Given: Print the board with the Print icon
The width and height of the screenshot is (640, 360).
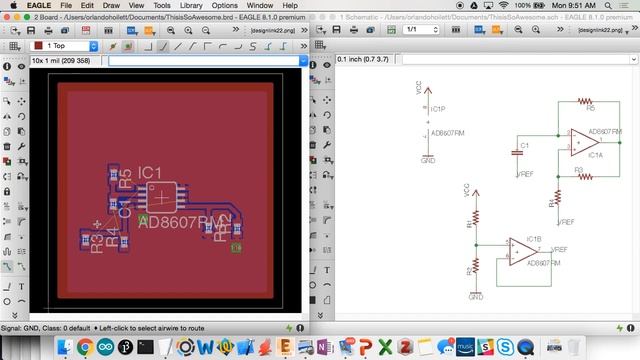Looking at the screenshot, I should point(48,30).
